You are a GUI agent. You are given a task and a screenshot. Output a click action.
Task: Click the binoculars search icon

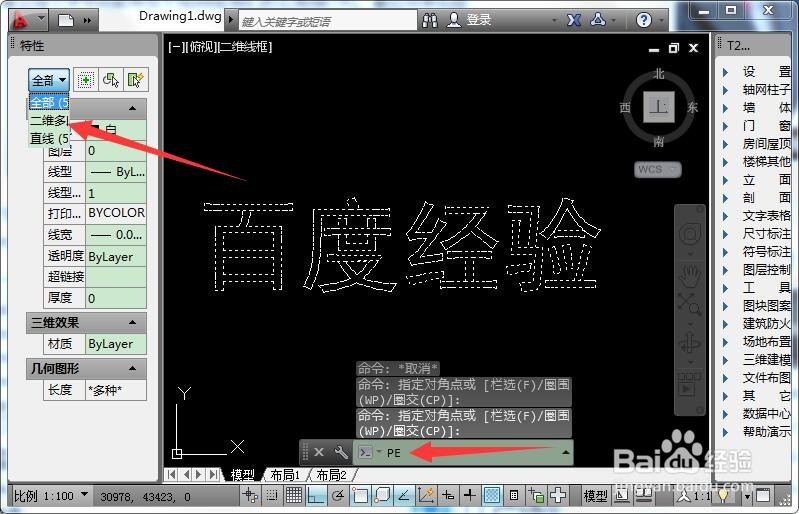(430, 20)
